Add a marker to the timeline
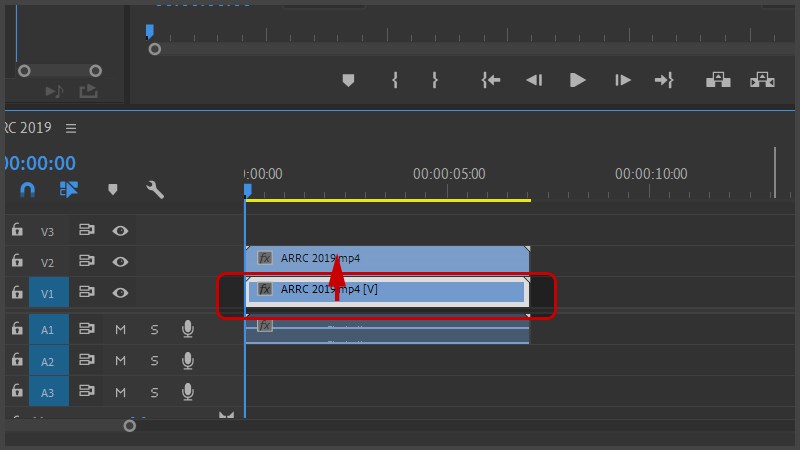The height and width of the screenshot is (450, 800). click(x=113, y=190)
